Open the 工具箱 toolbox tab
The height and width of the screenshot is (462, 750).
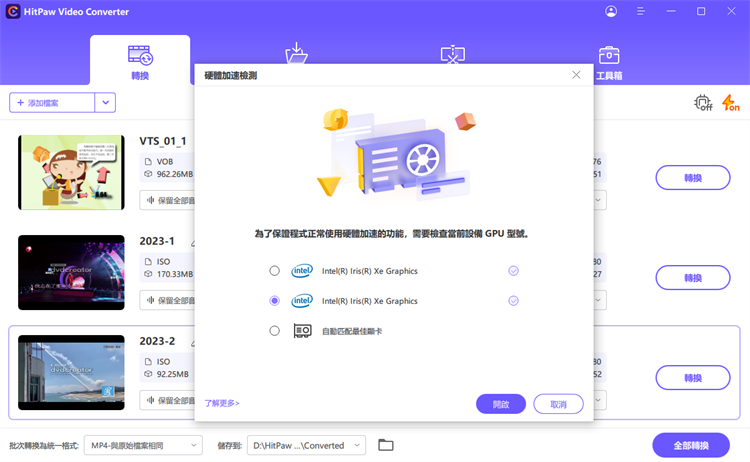click(x=609, y=63)
